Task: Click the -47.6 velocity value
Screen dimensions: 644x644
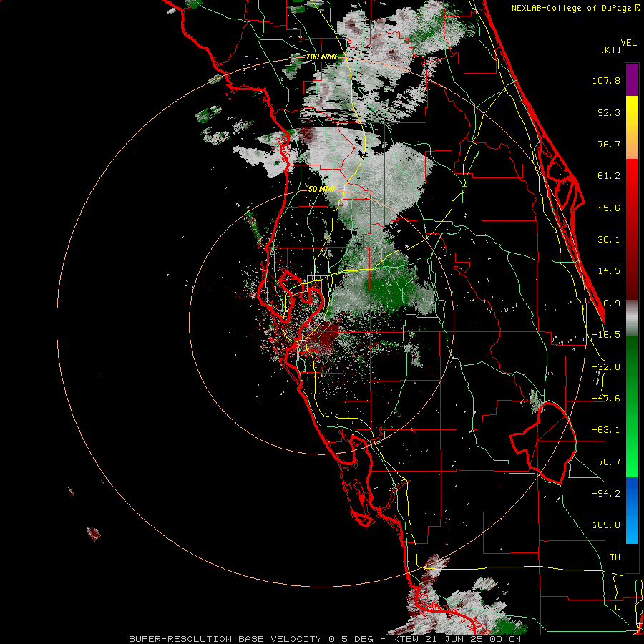Action: click(x=606, y=399)
